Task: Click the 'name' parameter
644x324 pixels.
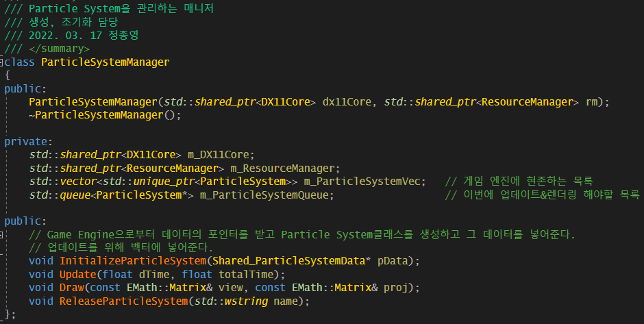Action: [x=286, y=301]
